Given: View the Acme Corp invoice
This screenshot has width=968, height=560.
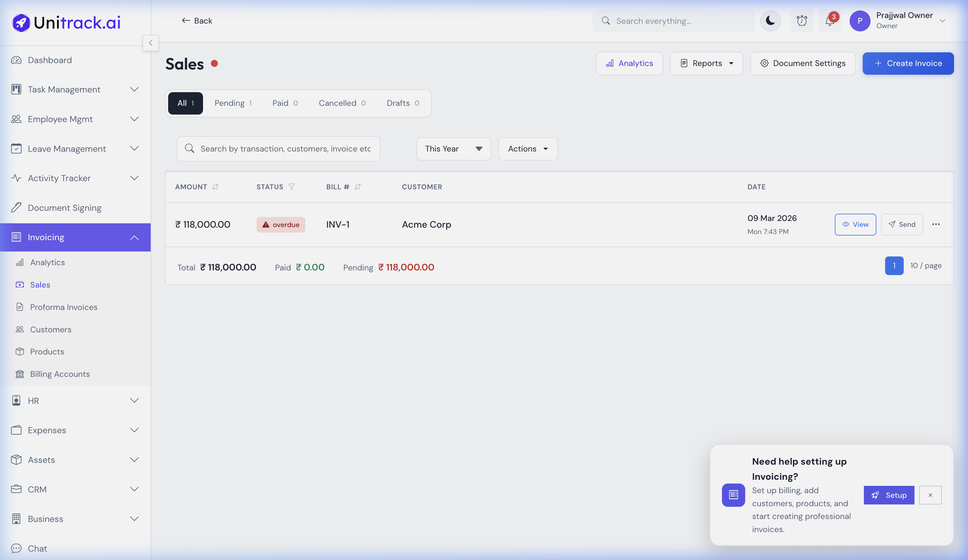Looking at the screenshot, I should (x=855, y=224).
